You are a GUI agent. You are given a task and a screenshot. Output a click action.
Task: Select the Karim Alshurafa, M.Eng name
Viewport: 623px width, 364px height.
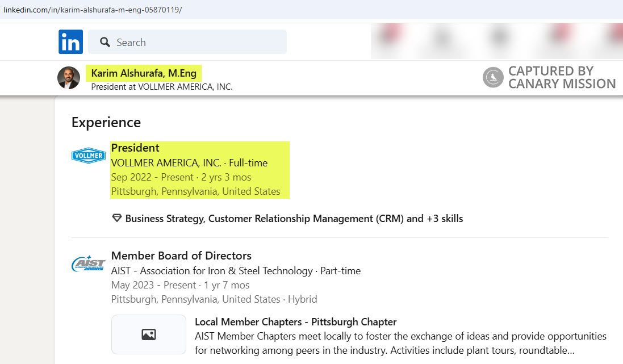click(x=144, y=73)
